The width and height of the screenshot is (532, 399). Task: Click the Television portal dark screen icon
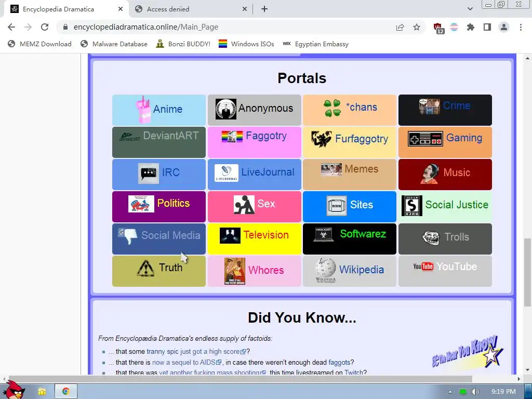click(230, 235)
